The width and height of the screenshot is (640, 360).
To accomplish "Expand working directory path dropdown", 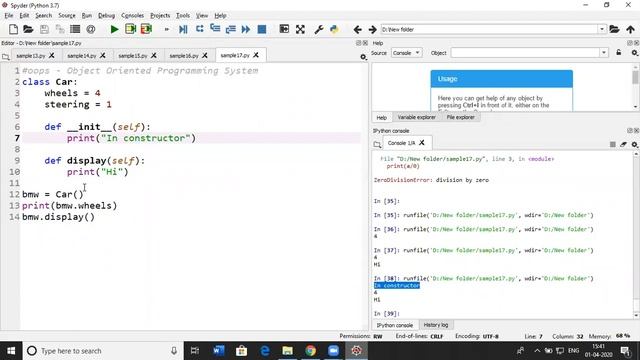I will 602,29.
